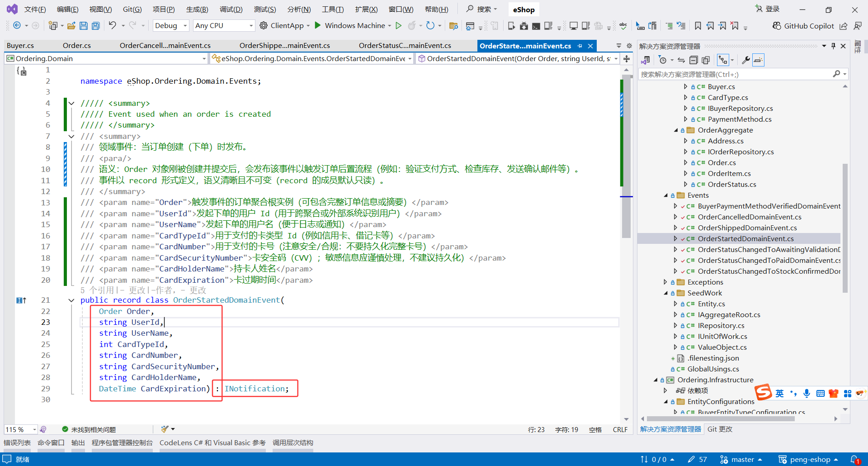Image resolution: width=868 pixels, height=466 pixels.
Task: Click the master branch button in status bar
Action: (741, 459)
